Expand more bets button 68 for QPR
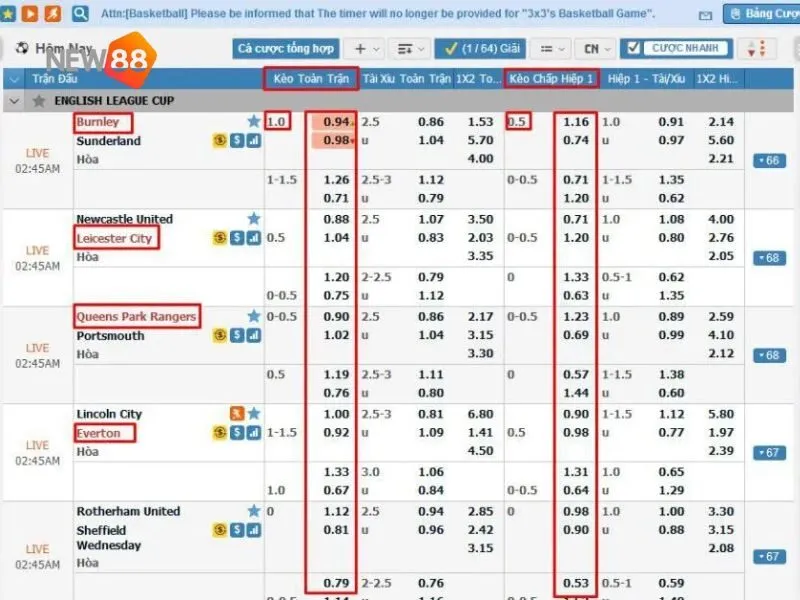 (769, 355)
